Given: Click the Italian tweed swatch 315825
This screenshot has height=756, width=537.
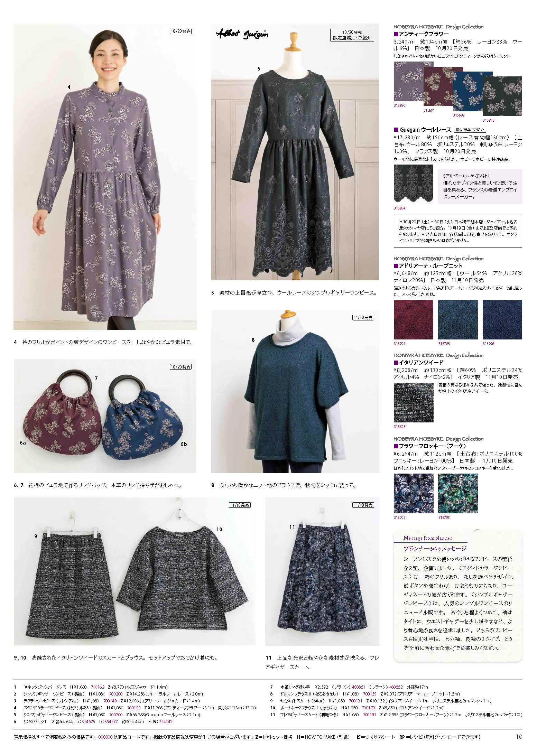Looking at the screenshot, I should pos(414,402).
